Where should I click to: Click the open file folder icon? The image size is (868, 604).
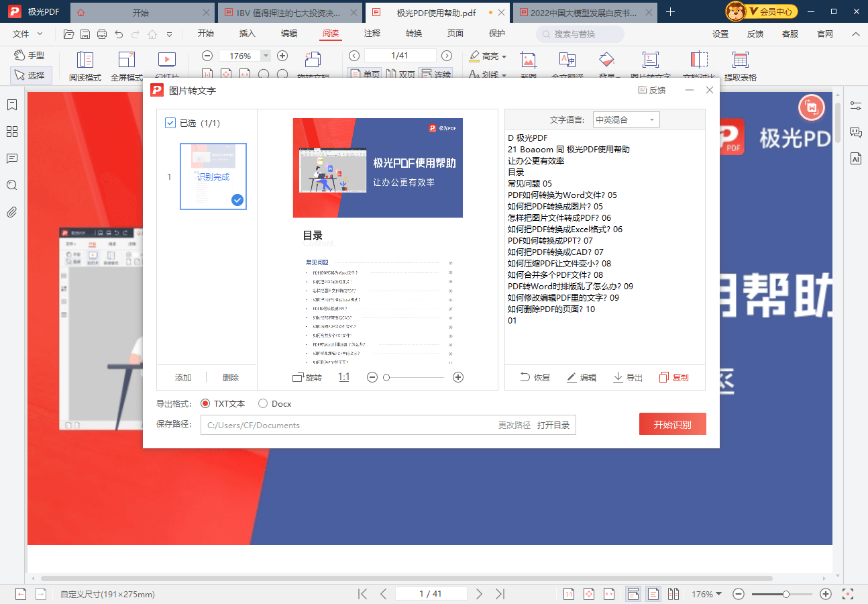point(68,34)
